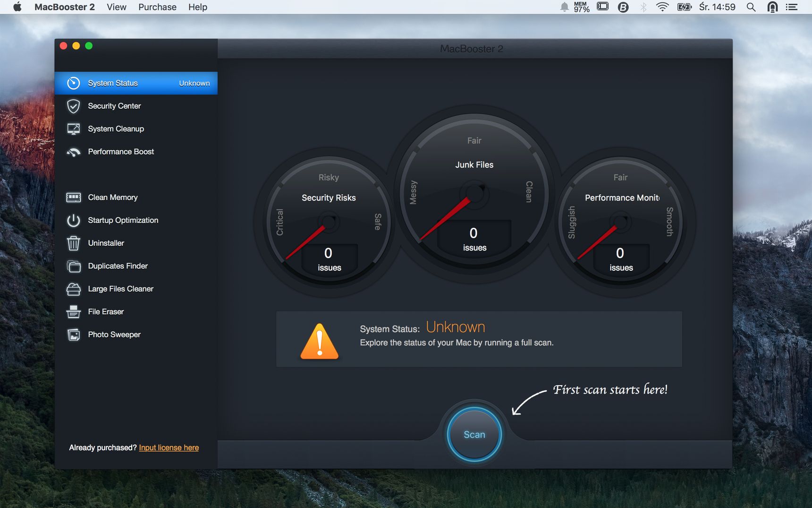Click the System Cleanup monitor icon
Image resolution: width=812 pixels, height=508 pixels.
pyautogui.click(x=73, y=129)
